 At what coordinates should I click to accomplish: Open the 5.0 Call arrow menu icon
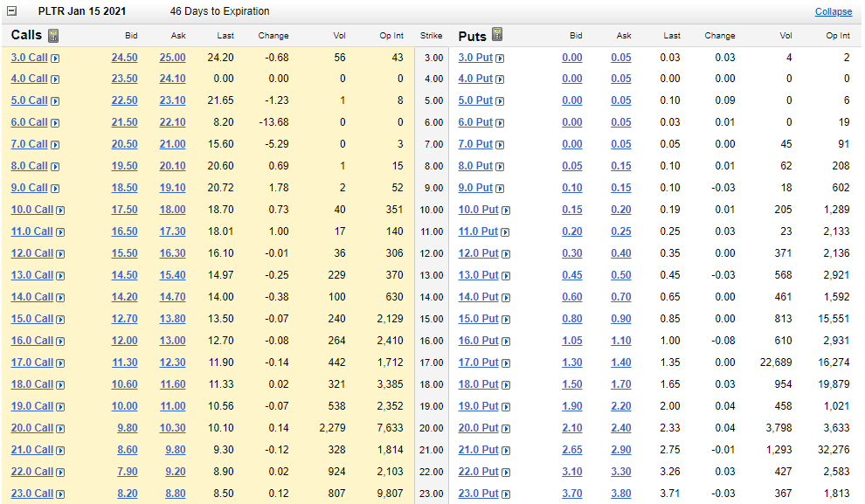55,101
